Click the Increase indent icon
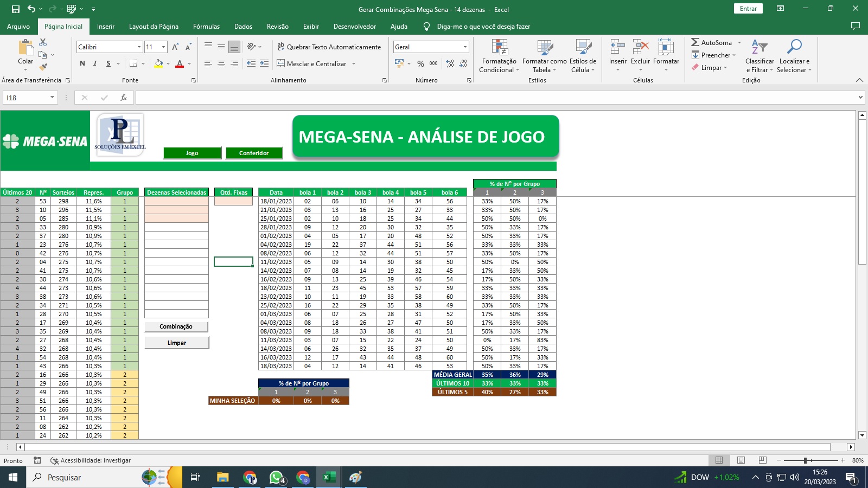Image resolution: width=868 pixels, height=488 pixels. pos(264,63)
